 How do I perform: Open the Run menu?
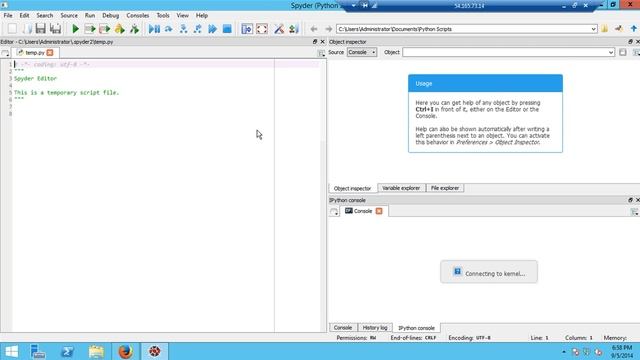(x=90, y=15)
